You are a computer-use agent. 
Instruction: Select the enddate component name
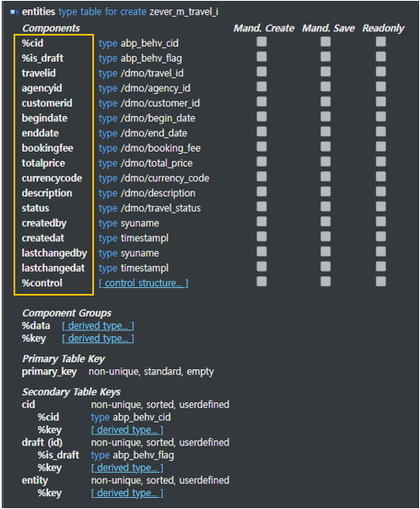pyautogui.click(x=41, y=133)
